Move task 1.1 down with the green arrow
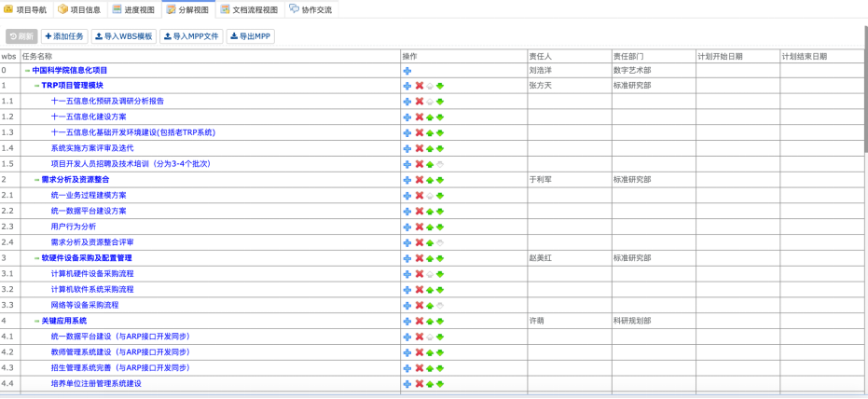Image resolution: width=868 pixels, height=399 pixels. [x=440, y=102]
